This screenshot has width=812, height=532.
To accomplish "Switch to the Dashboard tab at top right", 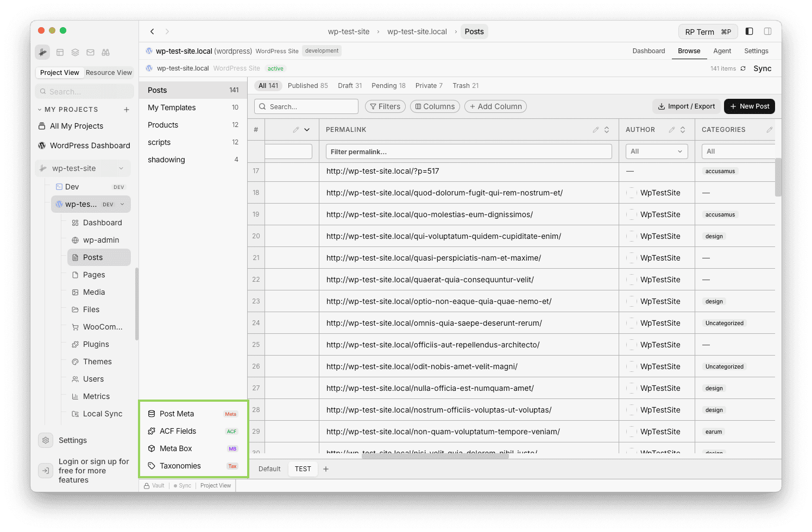I will coord(649,51).
